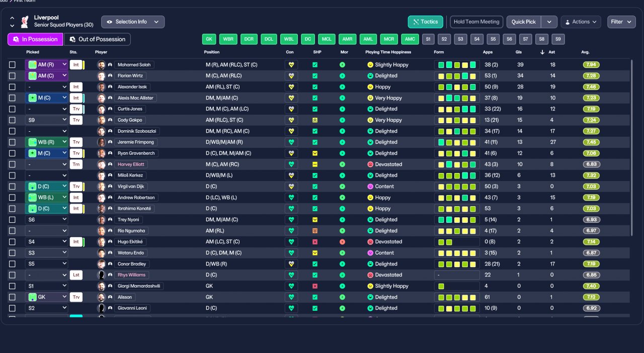This screenshot has height=353, width=644.
Task: Click Harvey Elliott's Trn status badge
Action: tap(76, 164)
